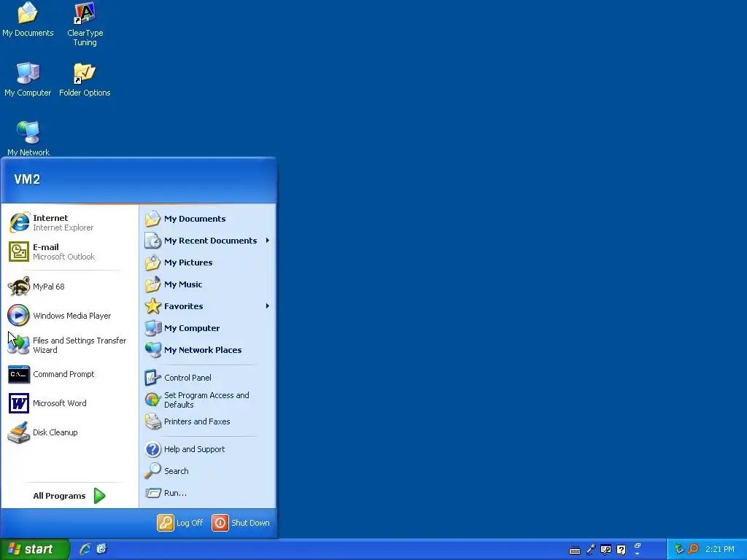Open Set Program Access and Defaults

click(208, 400)
